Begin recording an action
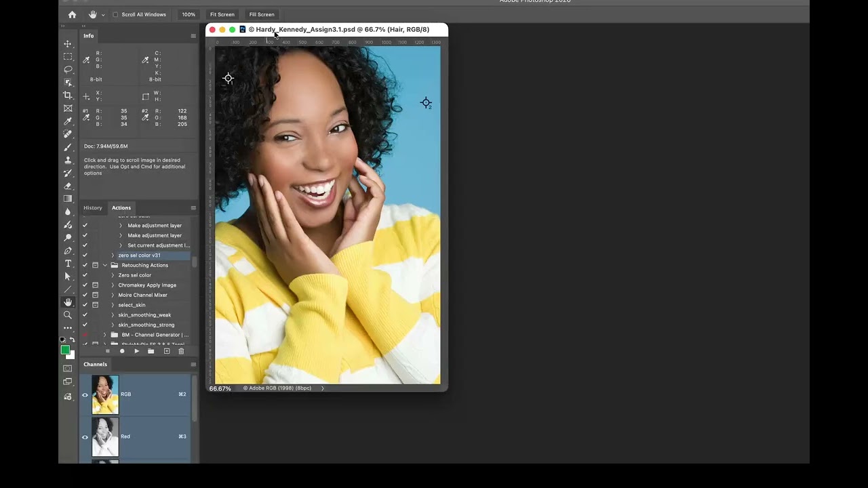The height and width of the screenshot is (488, 868). click(x=122, y=351)
